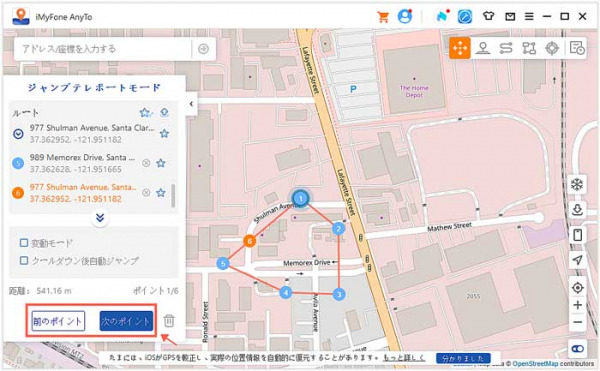
Task: Expand route list with double down chevron
Action: coord(100,218)
